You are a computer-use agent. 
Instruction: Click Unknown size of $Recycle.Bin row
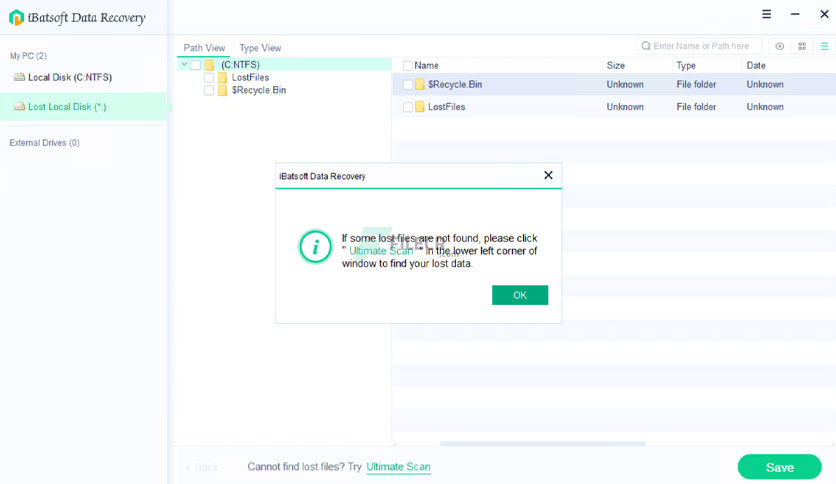(625, 84)
